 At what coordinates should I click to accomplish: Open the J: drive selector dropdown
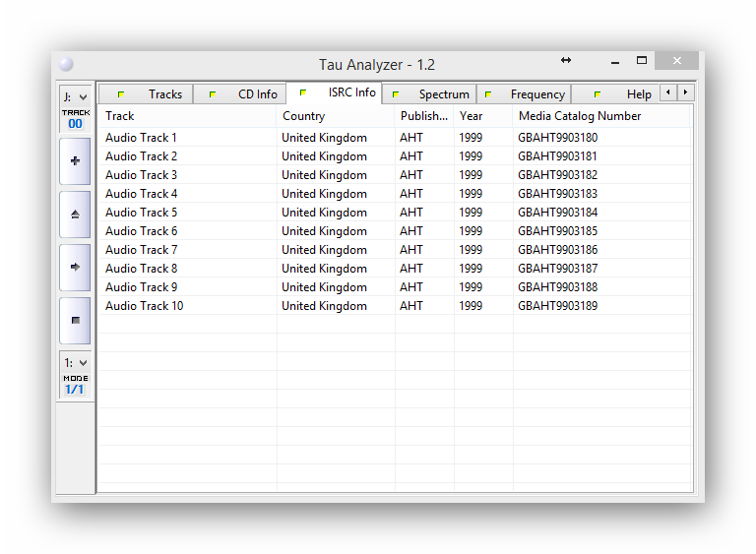click(75, 96)
